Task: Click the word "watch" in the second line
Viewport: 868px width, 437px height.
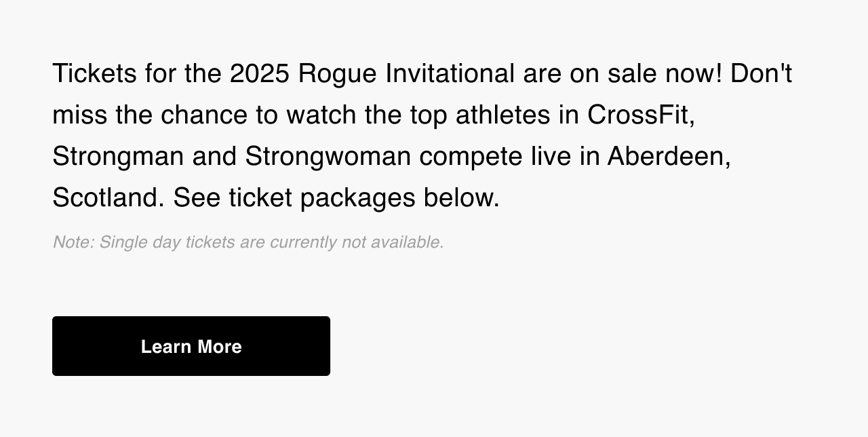Action: tap(321, 115)
